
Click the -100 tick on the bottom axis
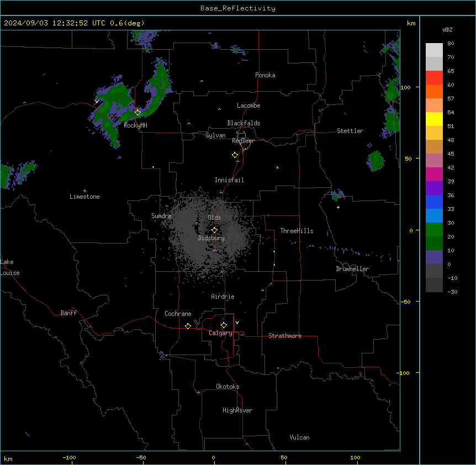point(69,457)
